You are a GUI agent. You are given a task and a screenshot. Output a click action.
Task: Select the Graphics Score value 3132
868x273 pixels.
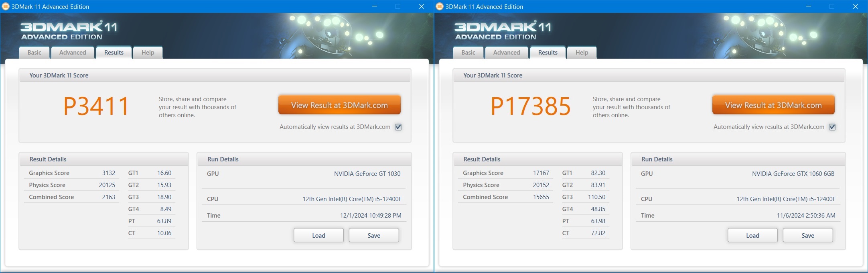pyautogui.click(x=108, y=173)
